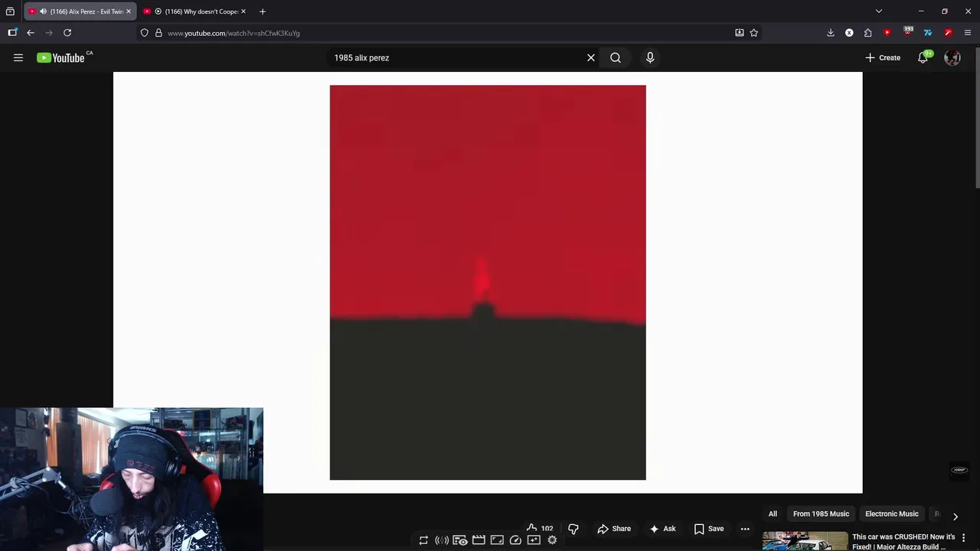Close the Why doesn't Cooper tab
Image resolution: width=980 pixels, height=551 pixels.
243,11
